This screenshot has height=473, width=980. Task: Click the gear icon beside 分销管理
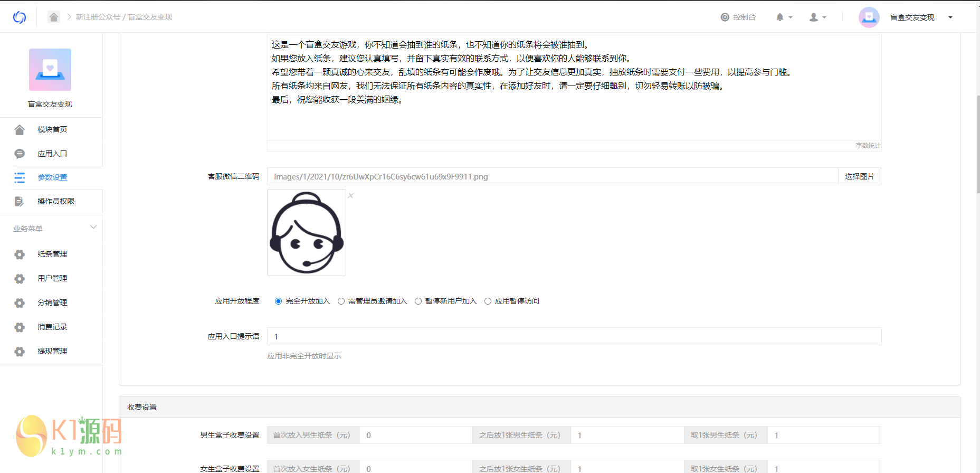click(20, 303)
